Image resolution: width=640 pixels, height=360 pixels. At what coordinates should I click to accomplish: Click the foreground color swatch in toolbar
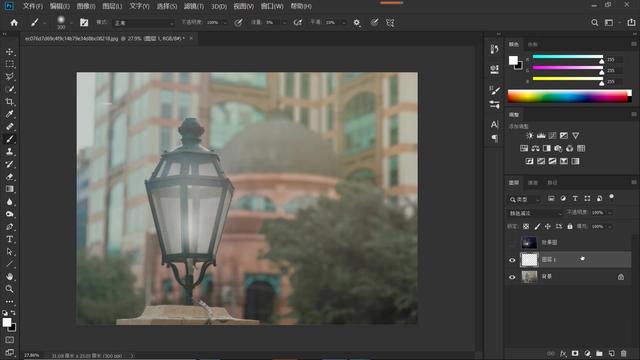(7, 322)
